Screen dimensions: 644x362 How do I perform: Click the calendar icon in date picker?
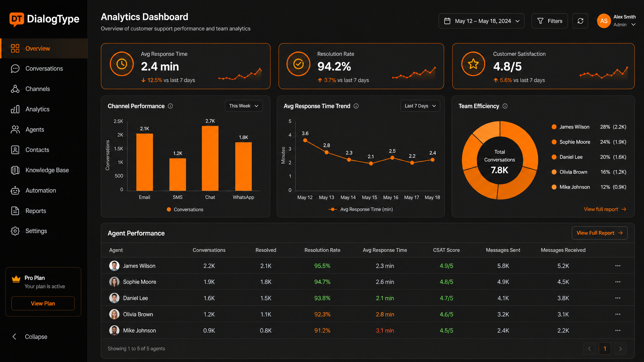coord(447,21)
